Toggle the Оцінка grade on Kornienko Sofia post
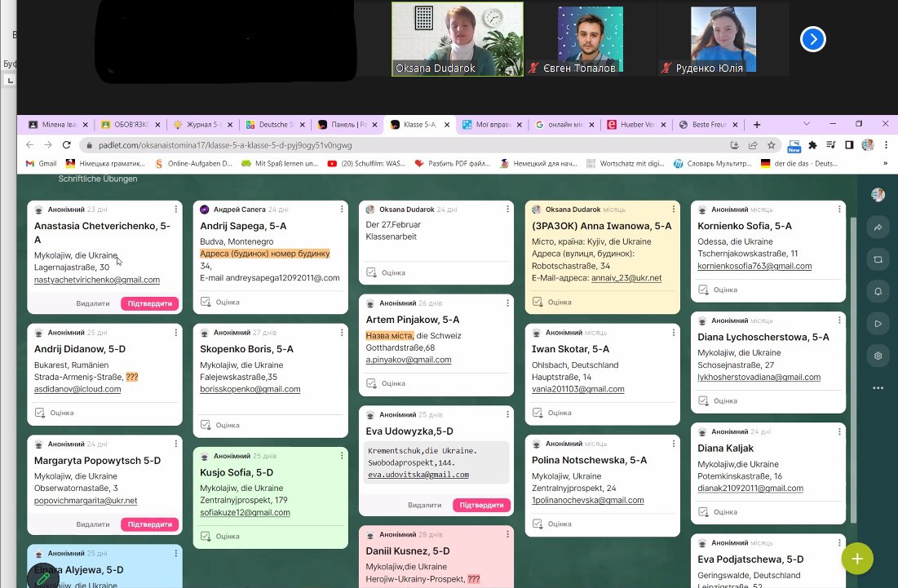Image resolution: width=898 pixels, height=588 pixels. [x=718, y=290]
